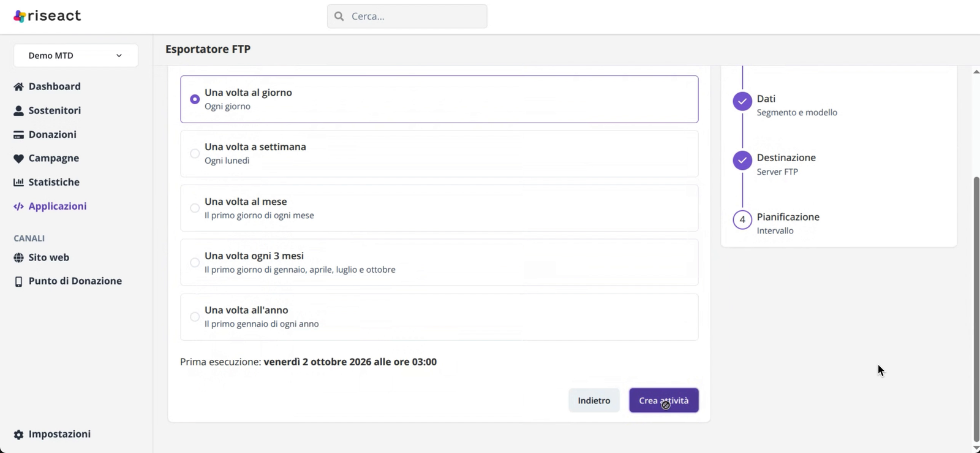
Task: Click the Sito web globe icon
Action: [x=18, y=257]
